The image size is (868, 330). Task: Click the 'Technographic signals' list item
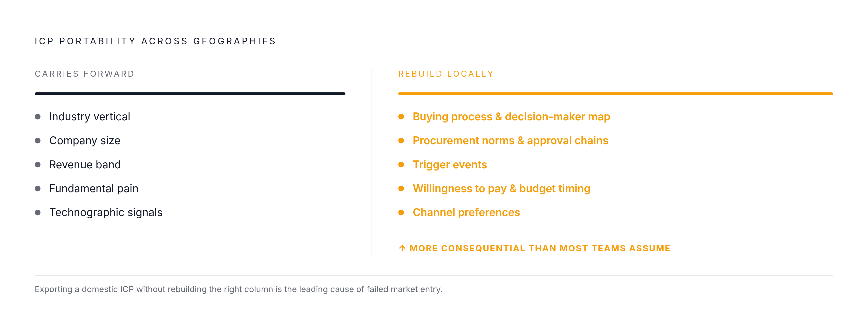pyautogui.click(x=106, y=212)
